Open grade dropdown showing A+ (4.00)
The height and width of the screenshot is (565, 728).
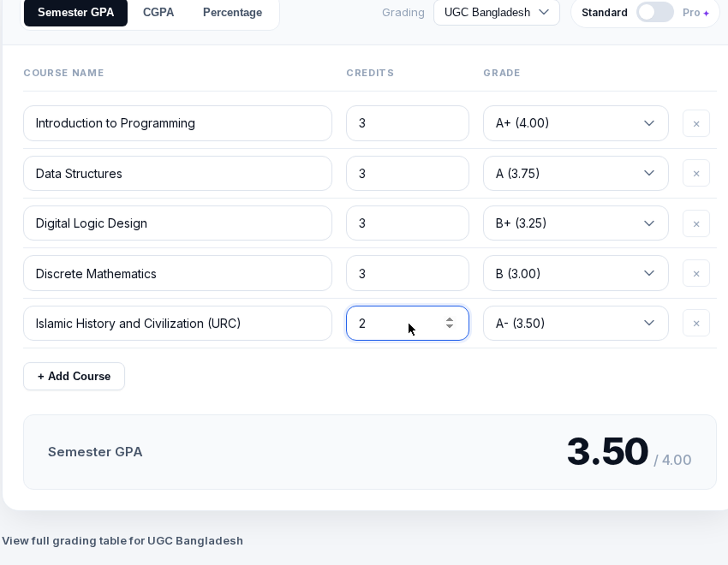point(576,123)
